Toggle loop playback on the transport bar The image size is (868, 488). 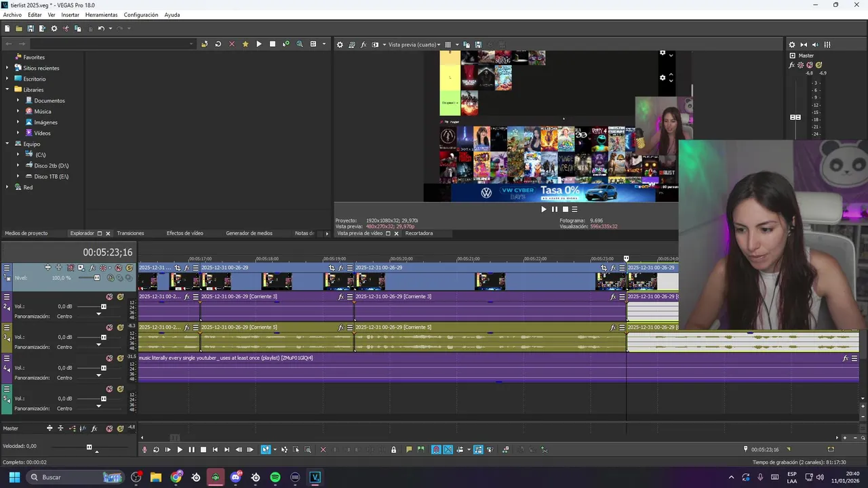pos(156,449)
